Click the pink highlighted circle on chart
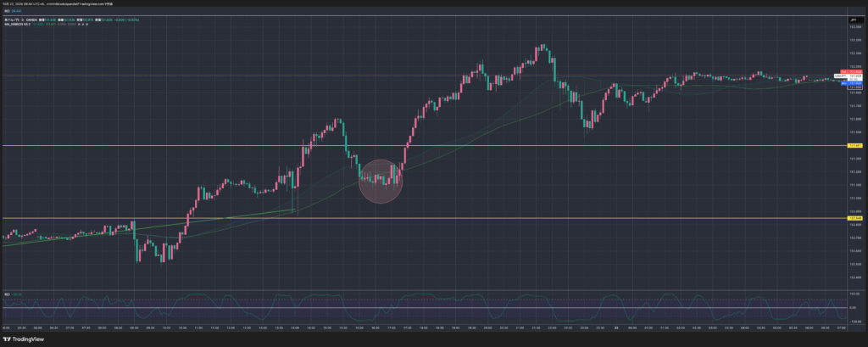The image size is (868, 347). pyautogui.click(x=379, y=181)
